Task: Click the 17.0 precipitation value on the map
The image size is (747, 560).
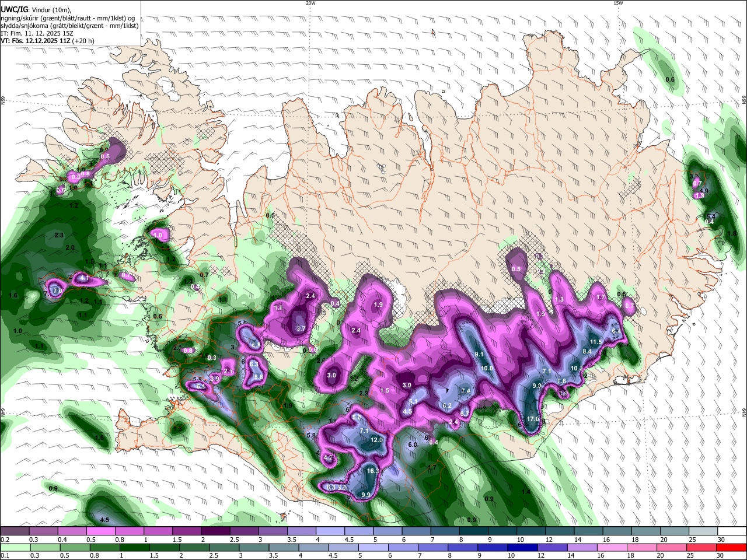Action: 533,419
